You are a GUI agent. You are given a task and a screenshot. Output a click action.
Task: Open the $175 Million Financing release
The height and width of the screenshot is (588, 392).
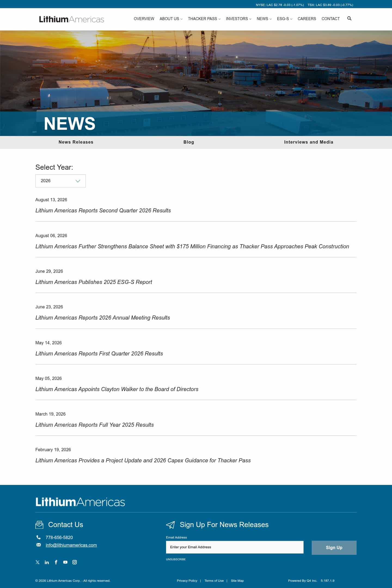(x=192, y=246)
